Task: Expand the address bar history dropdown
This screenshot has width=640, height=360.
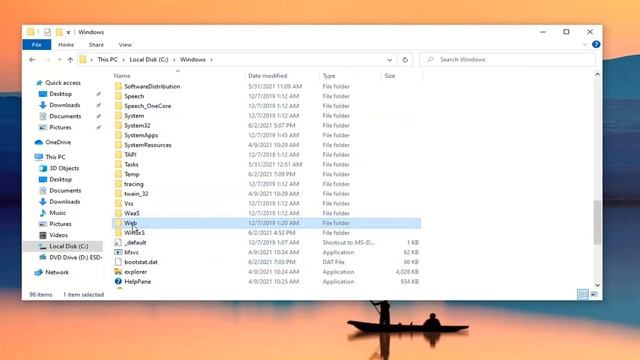Action: tap(389, 60)
